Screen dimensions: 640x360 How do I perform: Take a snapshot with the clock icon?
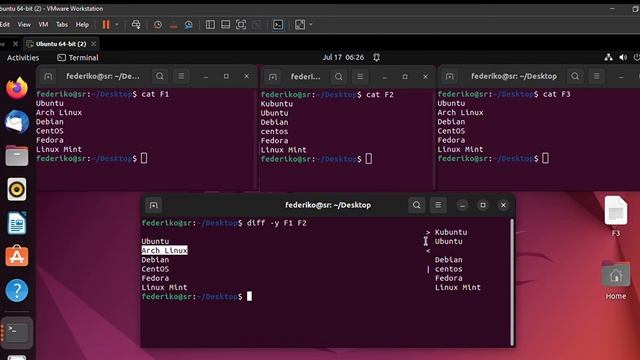click(158, 25)
